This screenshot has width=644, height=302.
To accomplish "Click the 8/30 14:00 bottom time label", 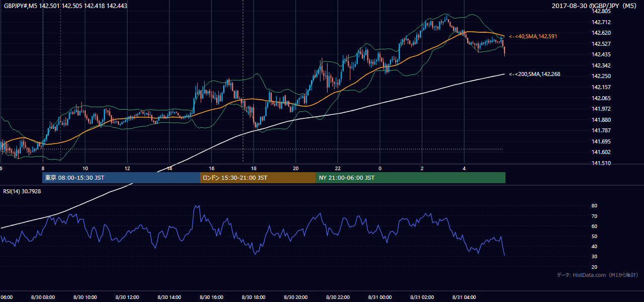I will 169,297.
